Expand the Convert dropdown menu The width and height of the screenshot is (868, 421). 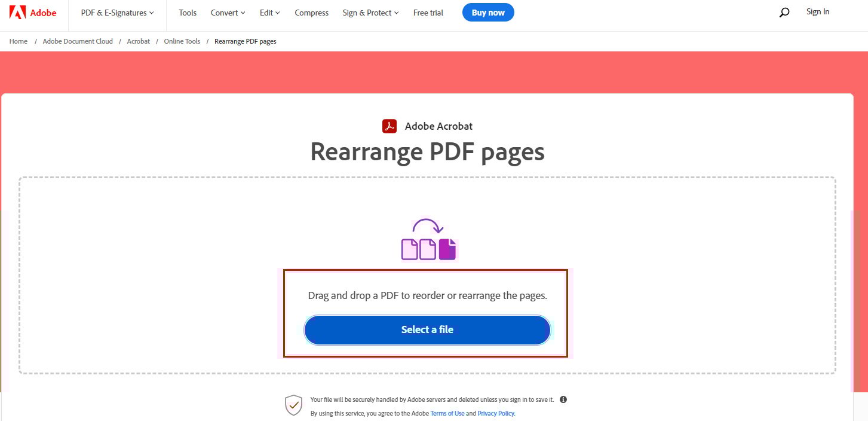228,13
